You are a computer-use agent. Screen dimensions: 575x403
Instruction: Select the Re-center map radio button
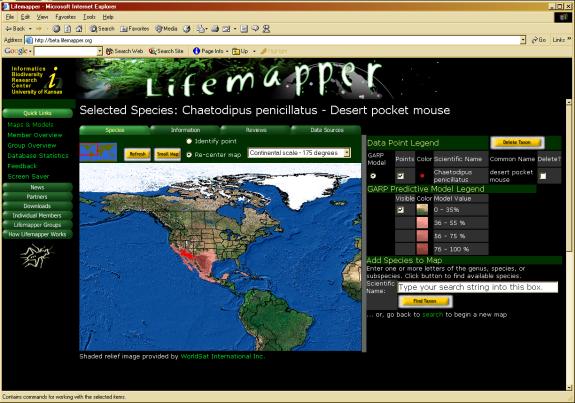(x=189, y=155)
